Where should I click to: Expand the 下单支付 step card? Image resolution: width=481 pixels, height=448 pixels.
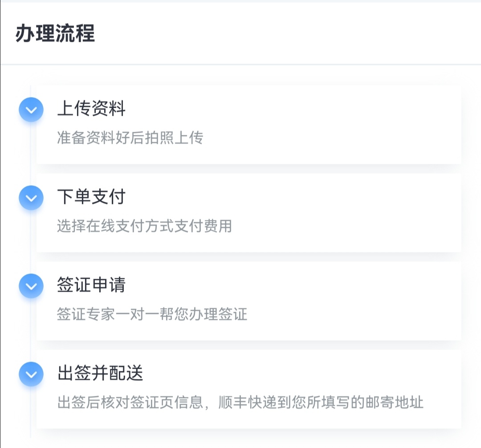click(249, 213)
